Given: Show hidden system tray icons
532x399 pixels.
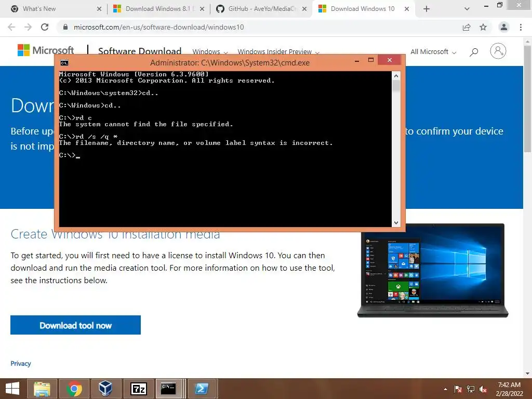Looking at the screenshot, I should [x=445, y=389].
